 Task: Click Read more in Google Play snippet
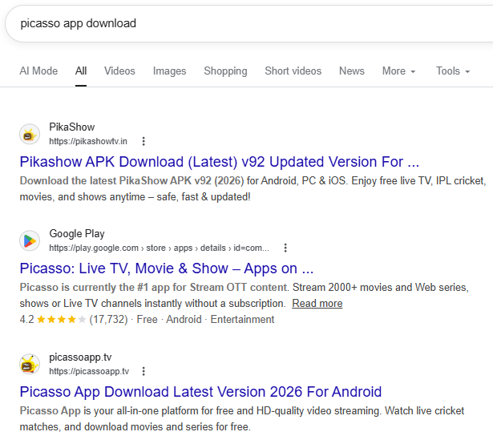pos(317,304)
